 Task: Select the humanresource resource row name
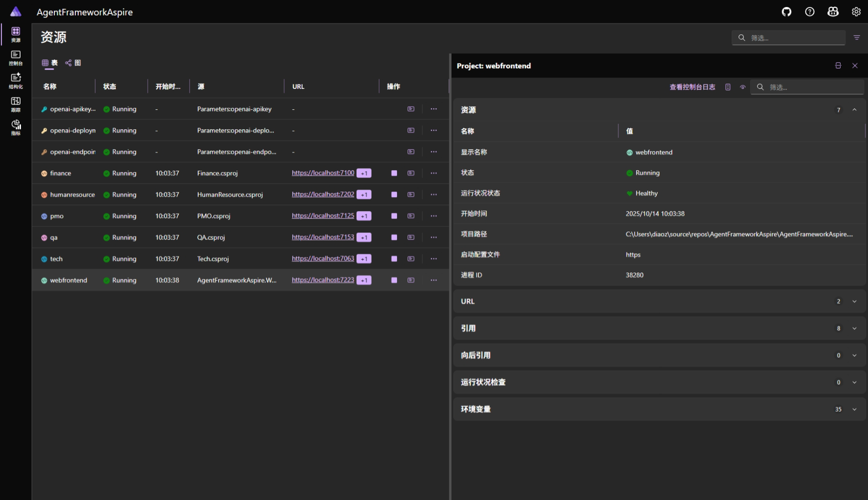72,195
